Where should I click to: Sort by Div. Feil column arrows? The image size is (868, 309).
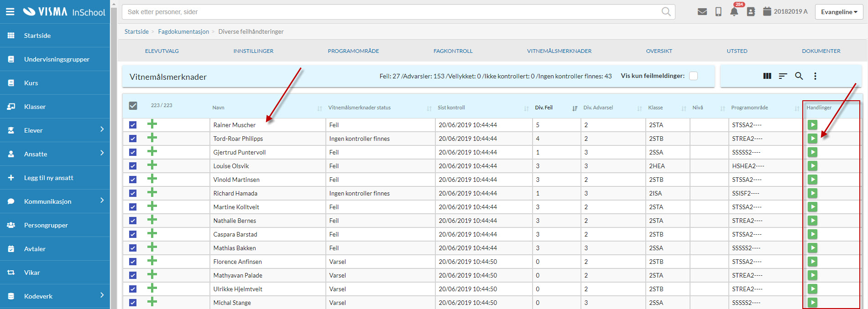coord(575,108)
